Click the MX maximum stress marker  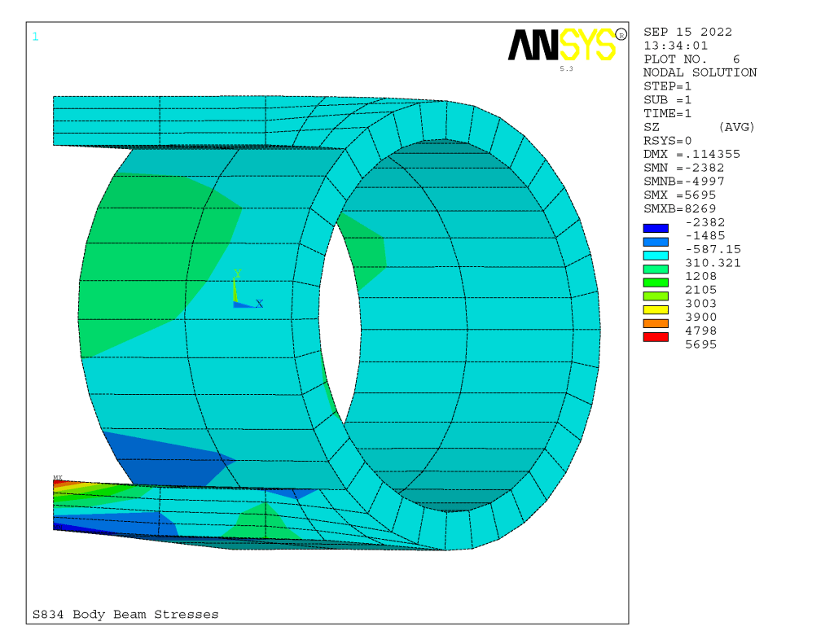(58, 478)
